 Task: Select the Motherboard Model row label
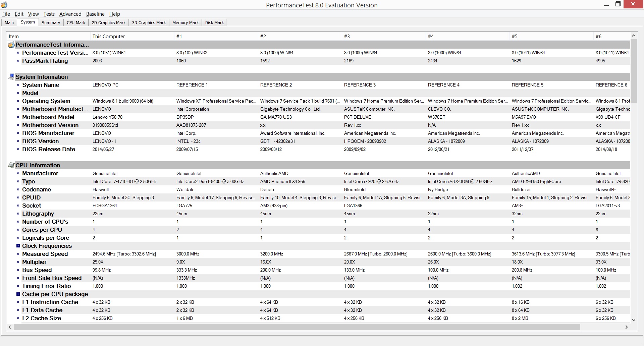(48, 117)
